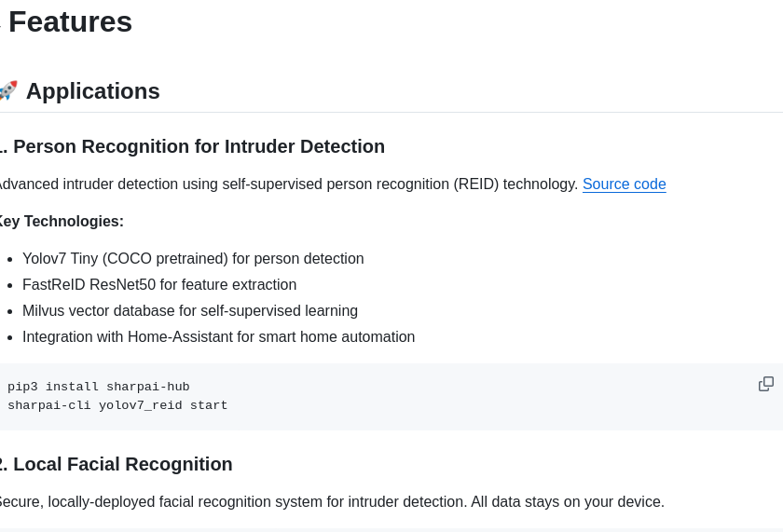Click the sharpai-cli yolov7_reid start line
This screenshot has height=532, width=783.
[x=117, y=406]
